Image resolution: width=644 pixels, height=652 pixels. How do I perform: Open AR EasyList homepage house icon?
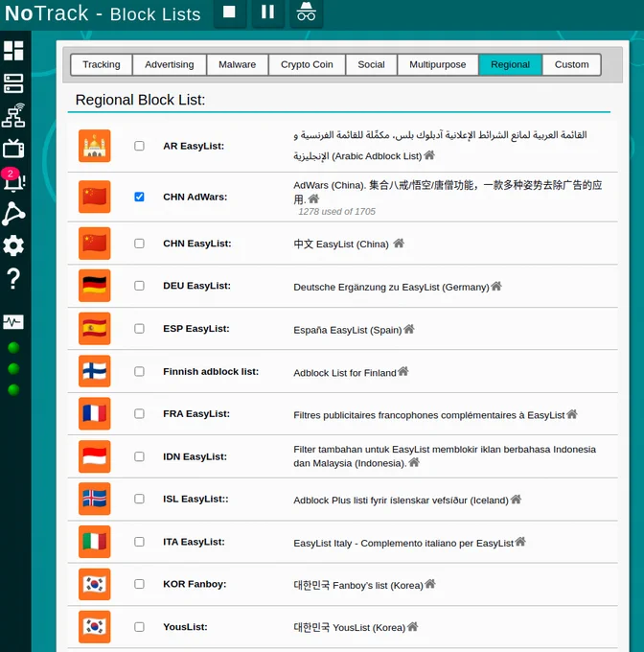pyautogui.click(x=429, y=155)
